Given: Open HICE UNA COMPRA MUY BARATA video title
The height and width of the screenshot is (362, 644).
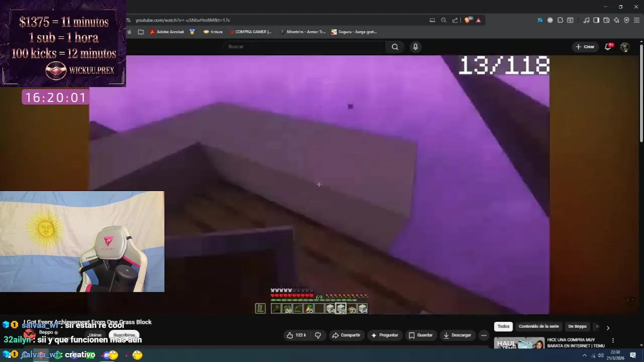Looking at the screenshot, I should [x=576, y=343].
